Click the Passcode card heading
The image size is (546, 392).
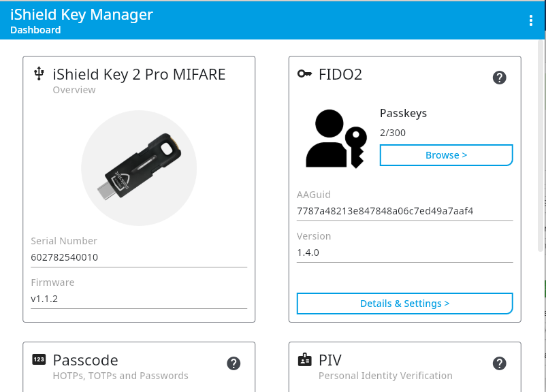pos(85,360)
